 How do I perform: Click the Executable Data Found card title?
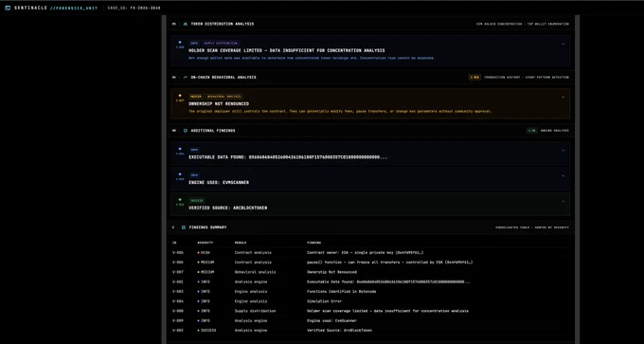coord(288,157)
